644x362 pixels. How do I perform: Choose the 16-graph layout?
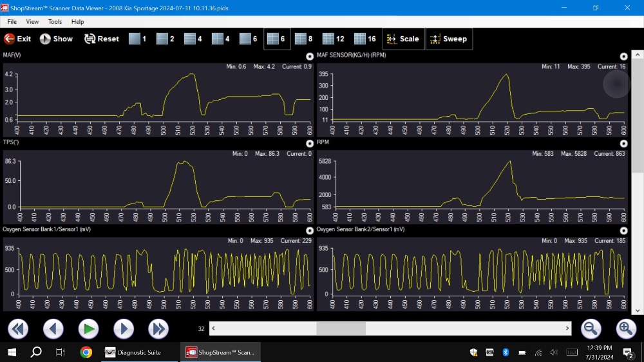click(x=365, y=39)
